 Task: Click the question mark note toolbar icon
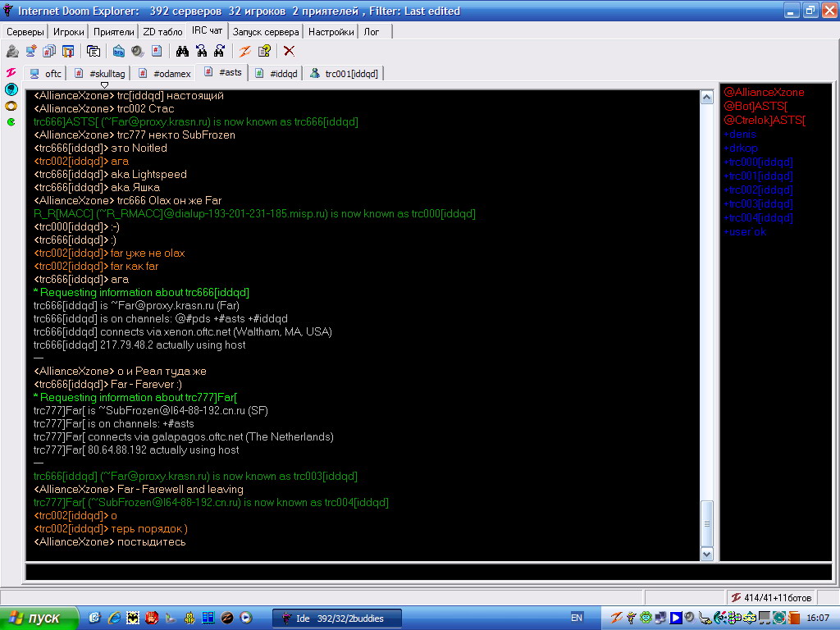[263, 51]
